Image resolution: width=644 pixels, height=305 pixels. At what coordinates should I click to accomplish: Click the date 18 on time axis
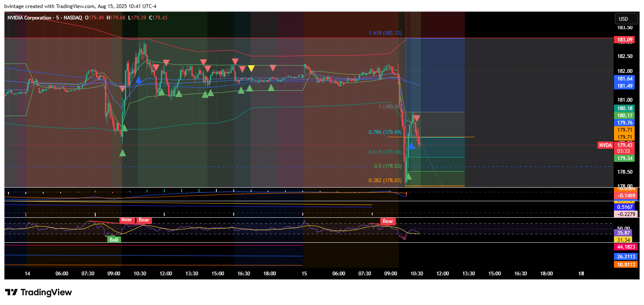(581, 274)
